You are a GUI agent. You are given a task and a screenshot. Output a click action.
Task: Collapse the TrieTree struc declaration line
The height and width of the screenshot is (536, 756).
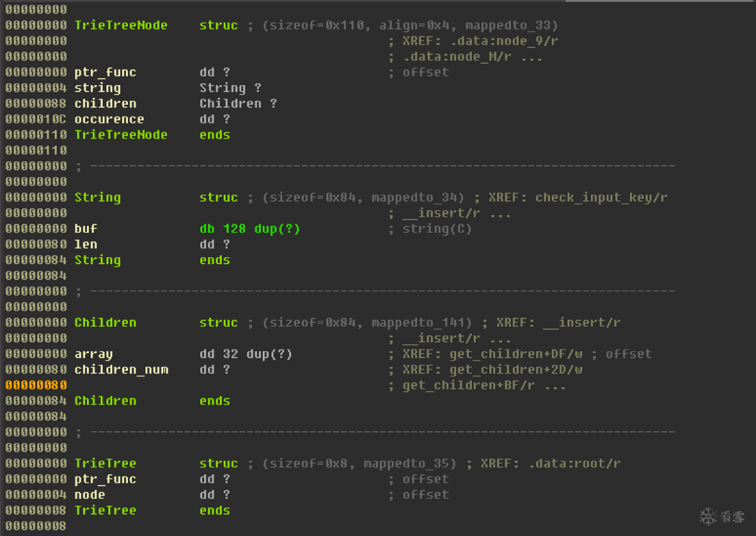coord(105,463)
